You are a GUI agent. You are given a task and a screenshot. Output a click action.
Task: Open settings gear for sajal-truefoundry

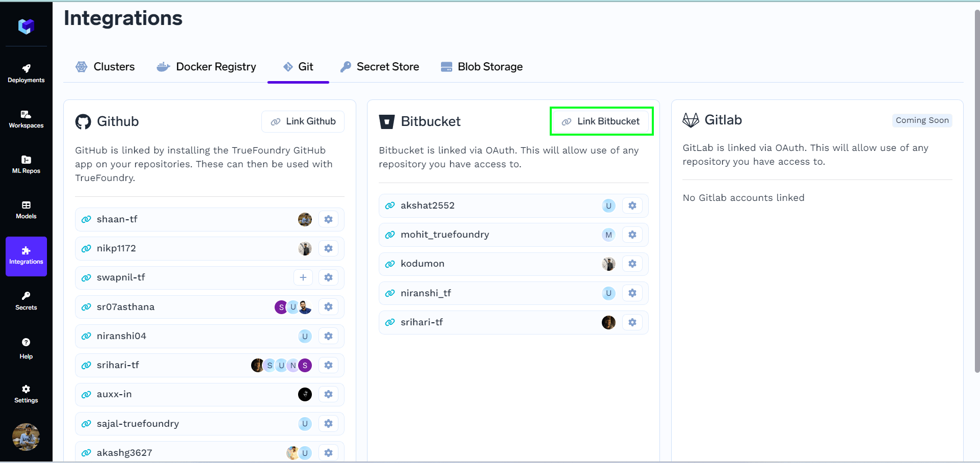point(329,424)
